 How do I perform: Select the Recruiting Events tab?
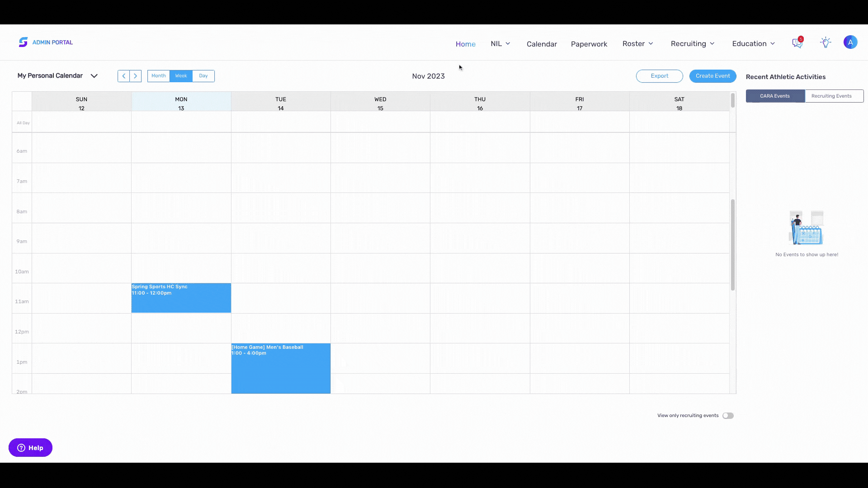[x=834, y=96]
